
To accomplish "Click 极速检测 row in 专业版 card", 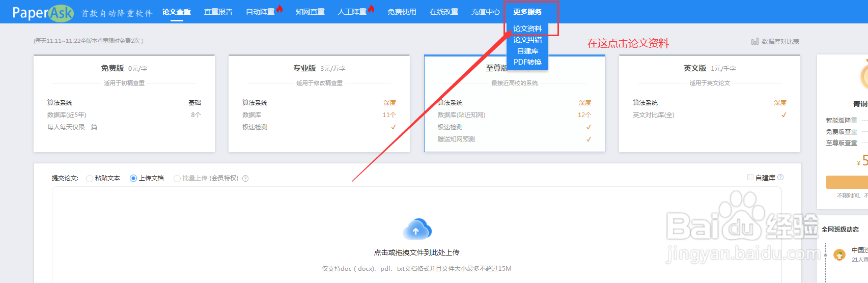I will pyautogui.click(x=319, y=127).
